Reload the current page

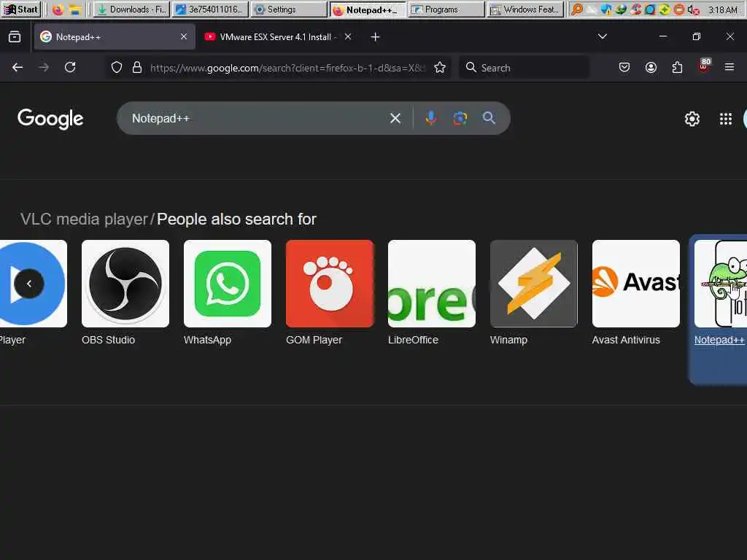tap(70, 67)
